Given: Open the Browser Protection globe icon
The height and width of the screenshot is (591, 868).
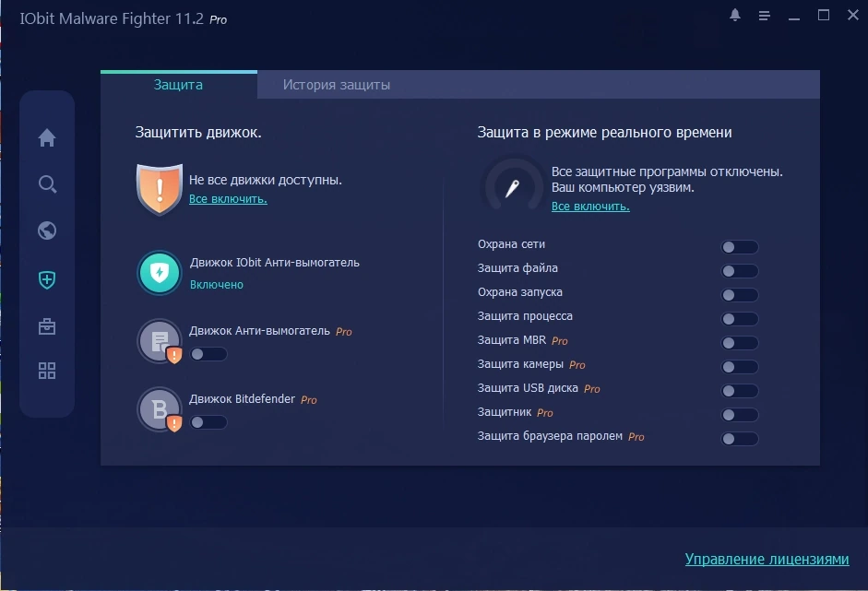Looking at the screenshot, I should pos(47,230).
